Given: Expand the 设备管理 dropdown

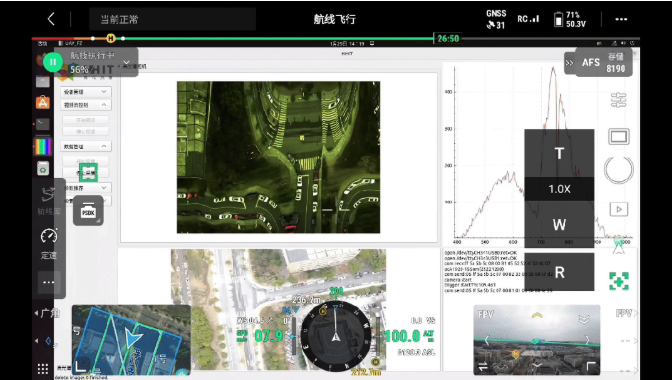Looking at the screenshot, I should click(87, 92).
